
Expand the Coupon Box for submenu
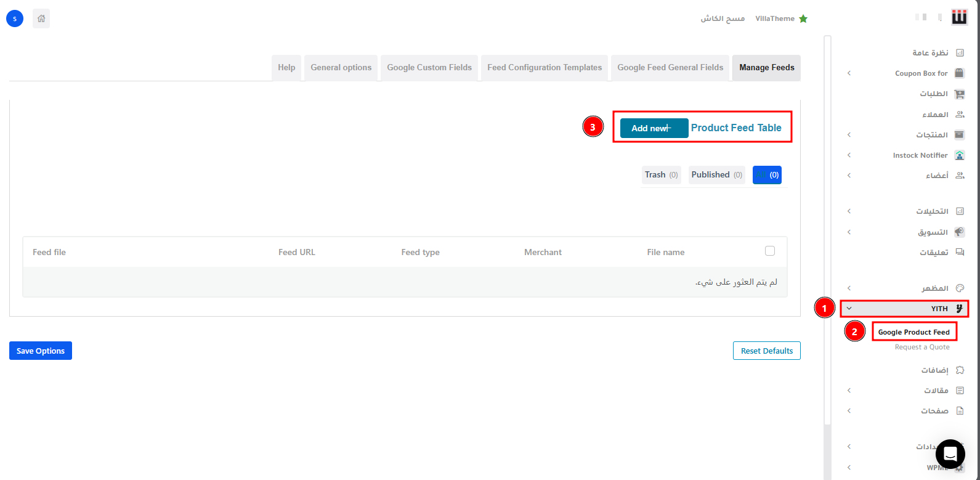849,73
